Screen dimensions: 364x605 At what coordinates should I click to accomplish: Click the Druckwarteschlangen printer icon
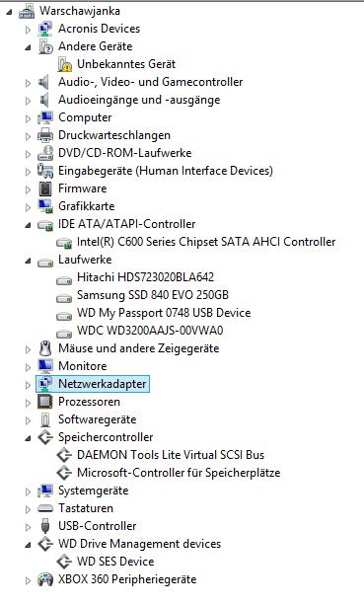coord(45,135)
